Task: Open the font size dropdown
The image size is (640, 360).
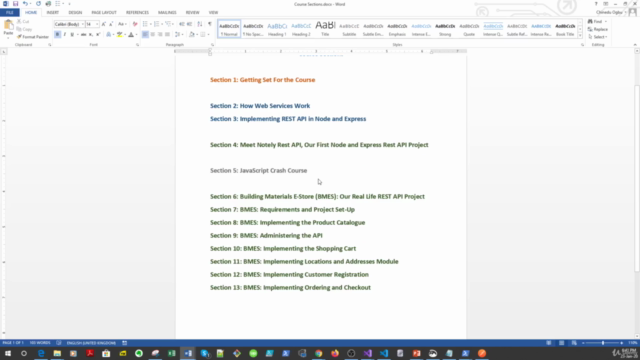Action: coord(97,24)
